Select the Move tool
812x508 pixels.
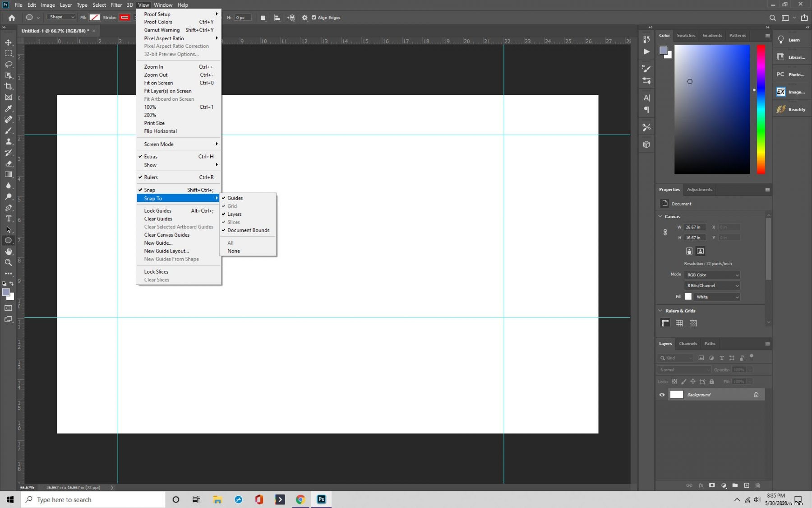click(x=8, y=42)
